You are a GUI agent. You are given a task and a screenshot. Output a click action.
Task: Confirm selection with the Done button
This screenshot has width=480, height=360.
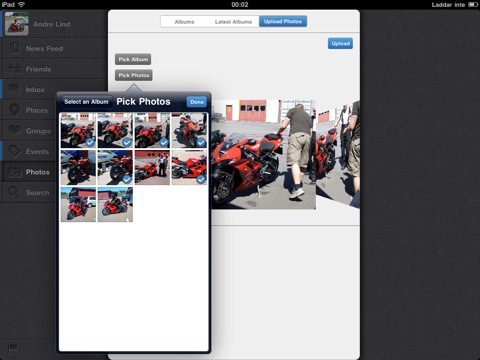pos(197,102)
